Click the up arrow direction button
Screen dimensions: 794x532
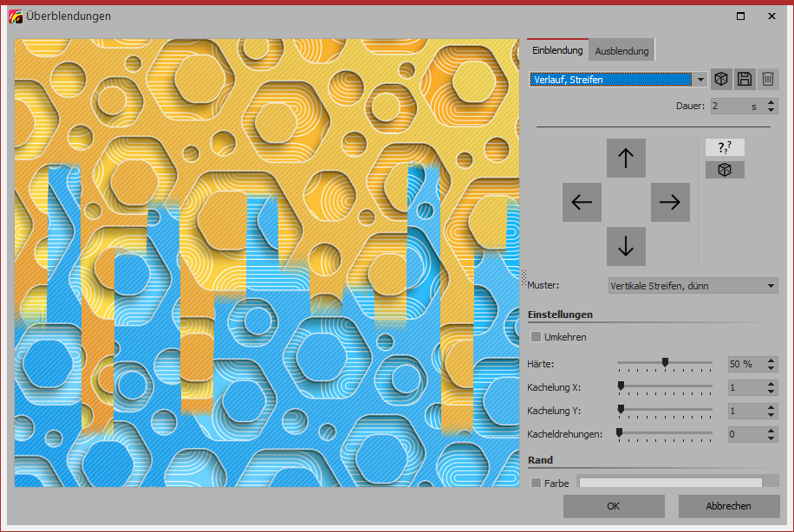pyautogui.click(x=626, y=158)
